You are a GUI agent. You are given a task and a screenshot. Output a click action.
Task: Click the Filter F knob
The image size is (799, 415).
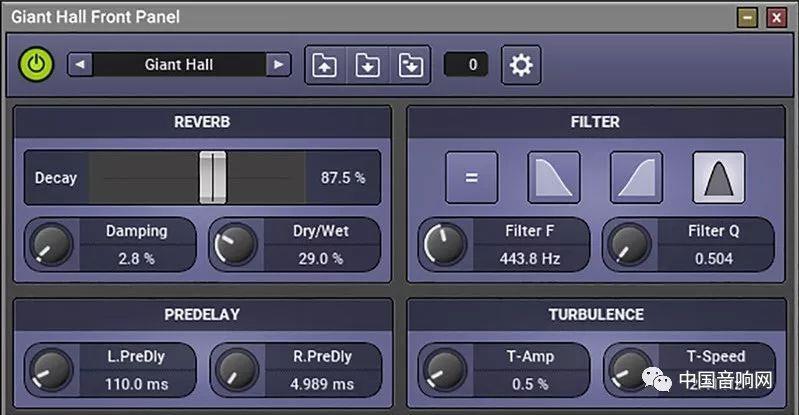445,244
